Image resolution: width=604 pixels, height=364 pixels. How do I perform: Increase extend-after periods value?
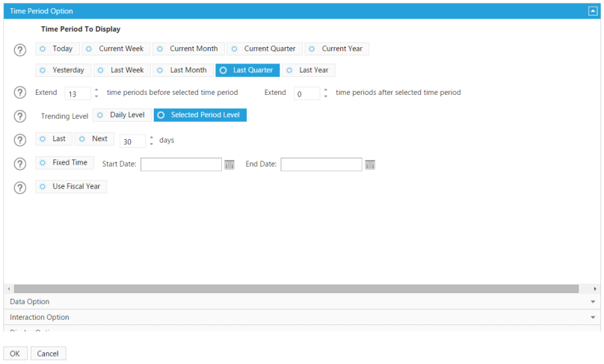coord(325,90)
